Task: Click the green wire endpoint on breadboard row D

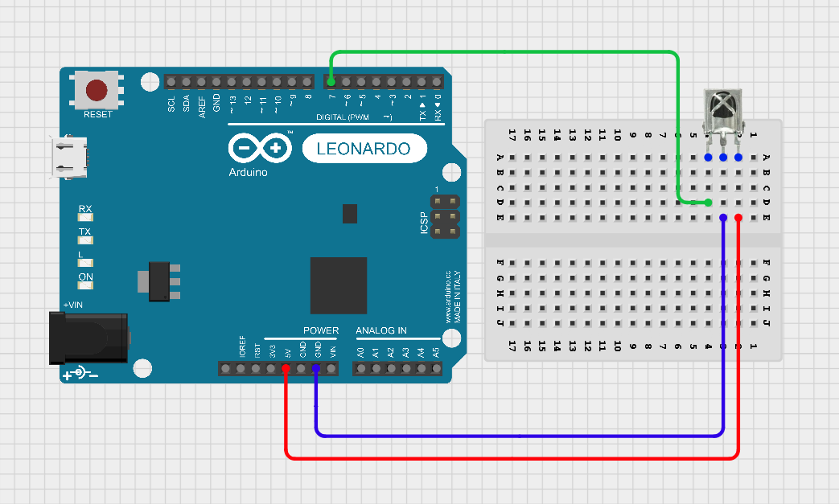Action: click(708, 203)
